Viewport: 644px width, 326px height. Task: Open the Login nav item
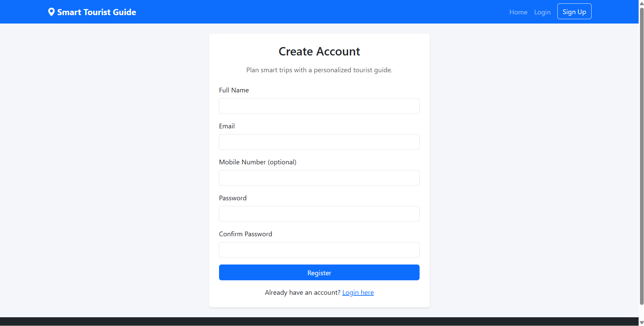(x=542, y=12)
